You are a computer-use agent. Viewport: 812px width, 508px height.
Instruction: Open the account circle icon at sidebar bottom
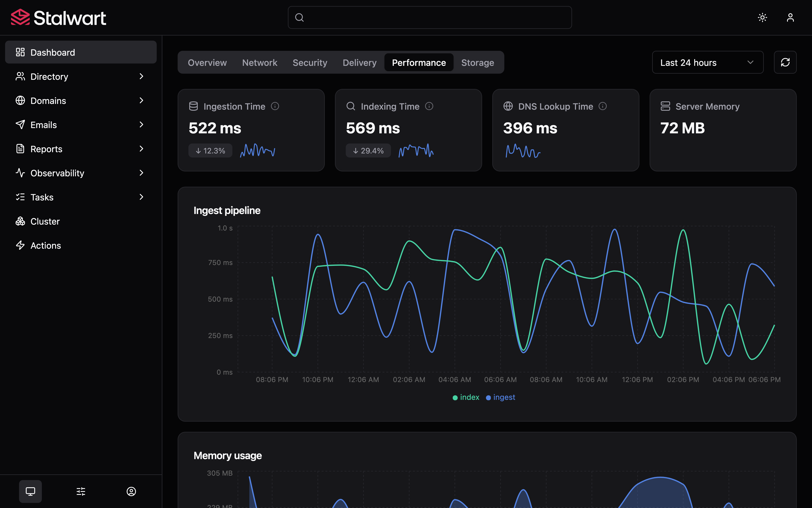tap(131, 491)
